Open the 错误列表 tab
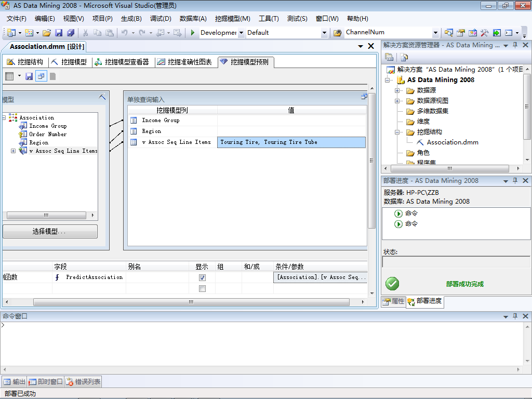The image size is (532, 399). coord(83,382)
